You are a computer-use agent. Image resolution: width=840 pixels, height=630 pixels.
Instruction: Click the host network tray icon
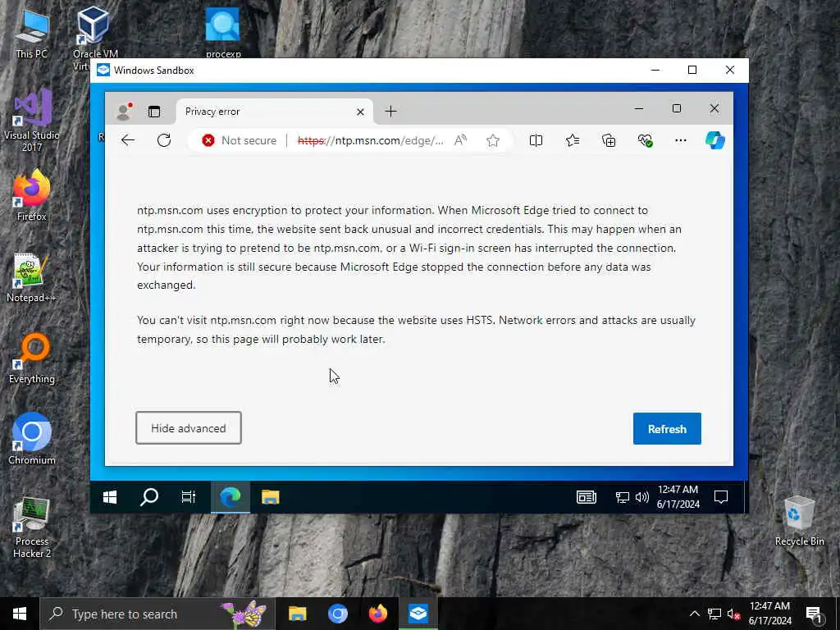pyautogui.click(x=714, y=614)
